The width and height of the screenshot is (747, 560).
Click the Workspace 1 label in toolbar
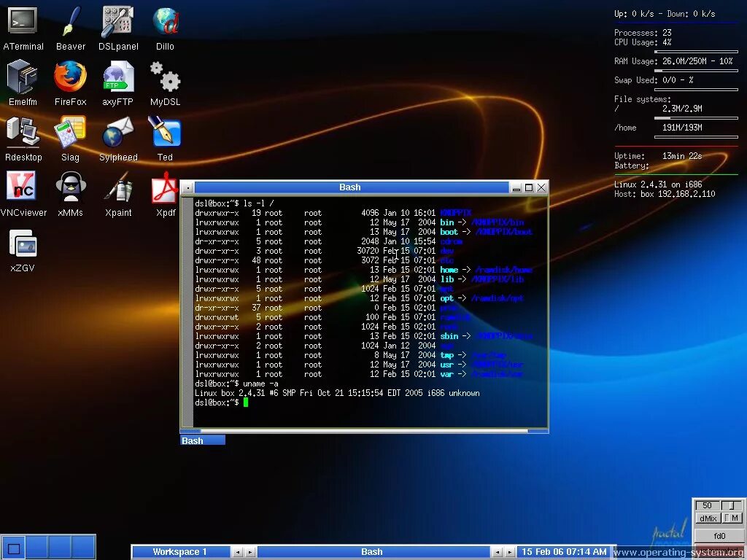[181, 552]
